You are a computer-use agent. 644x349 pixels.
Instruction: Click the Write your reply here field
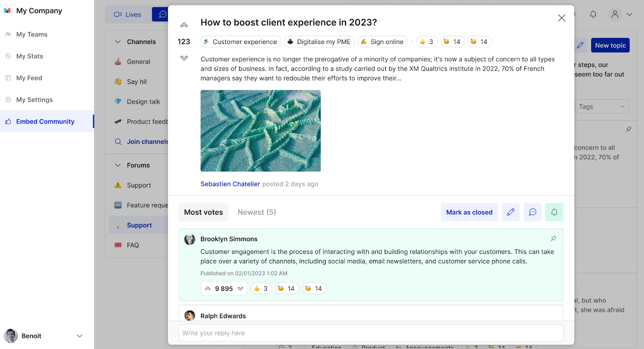[370, 333]
